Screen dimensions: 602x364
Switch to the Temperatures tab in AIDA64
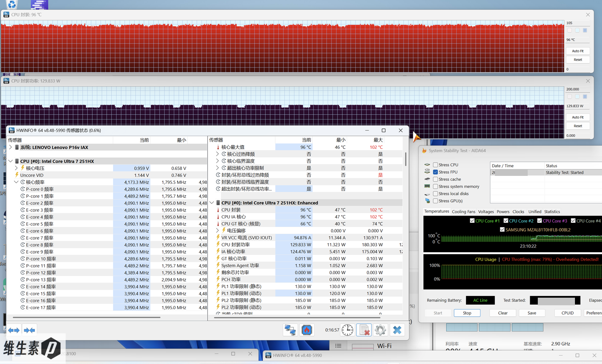[436, 212]
